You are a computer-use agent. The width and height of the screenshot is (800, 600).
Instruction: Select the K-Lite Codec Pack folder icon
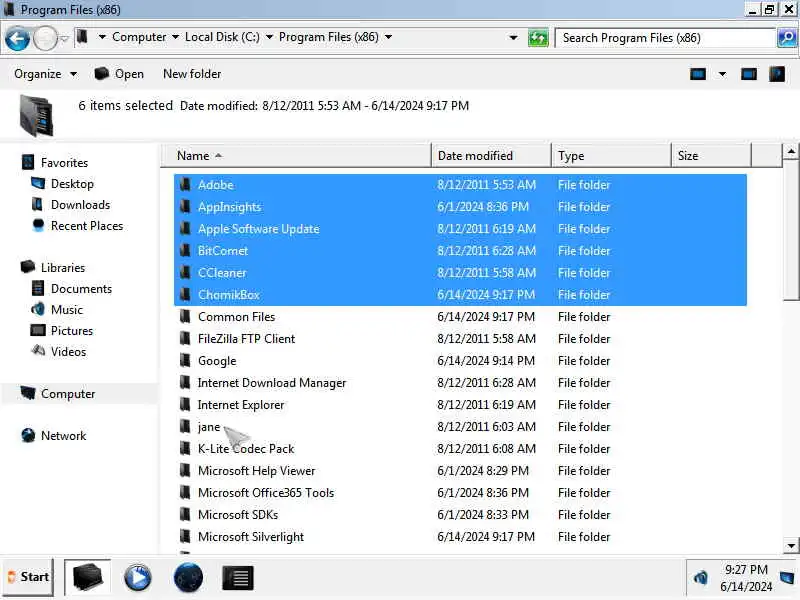[186, 448]
